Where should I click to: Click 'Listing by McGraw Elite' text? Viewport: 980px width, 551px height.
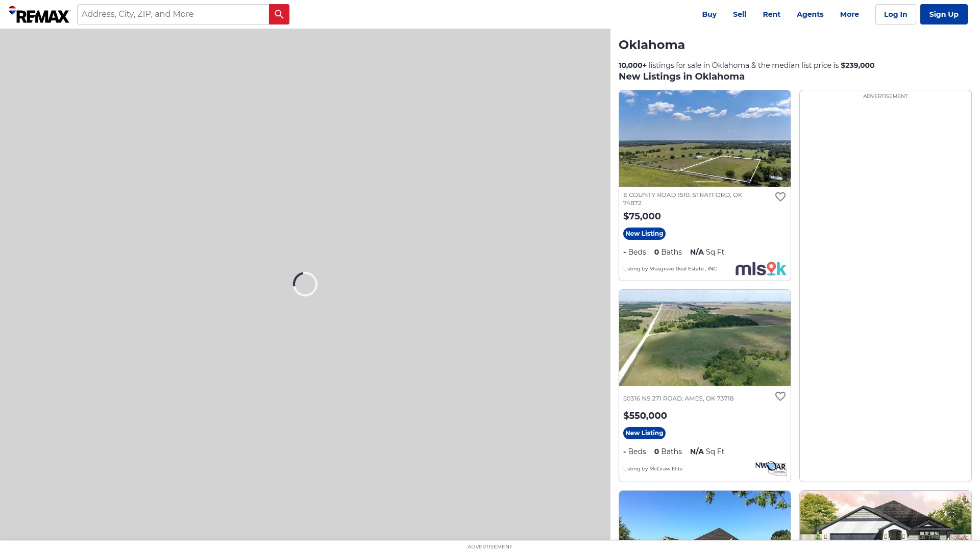(653, 469)
